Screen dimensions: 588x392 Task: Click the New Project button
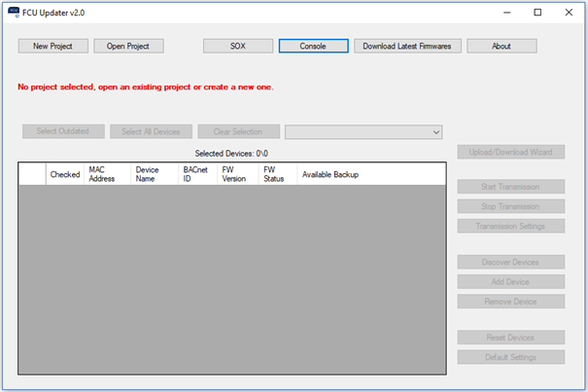coord(52,46)
